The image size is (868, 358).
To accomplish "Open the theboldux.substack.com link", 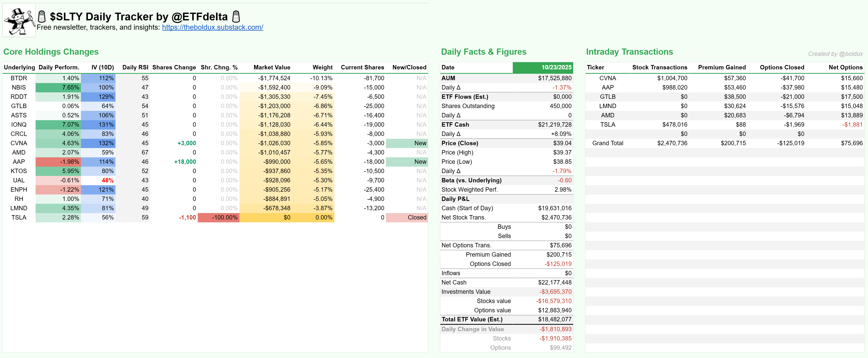I will (212, 27).
